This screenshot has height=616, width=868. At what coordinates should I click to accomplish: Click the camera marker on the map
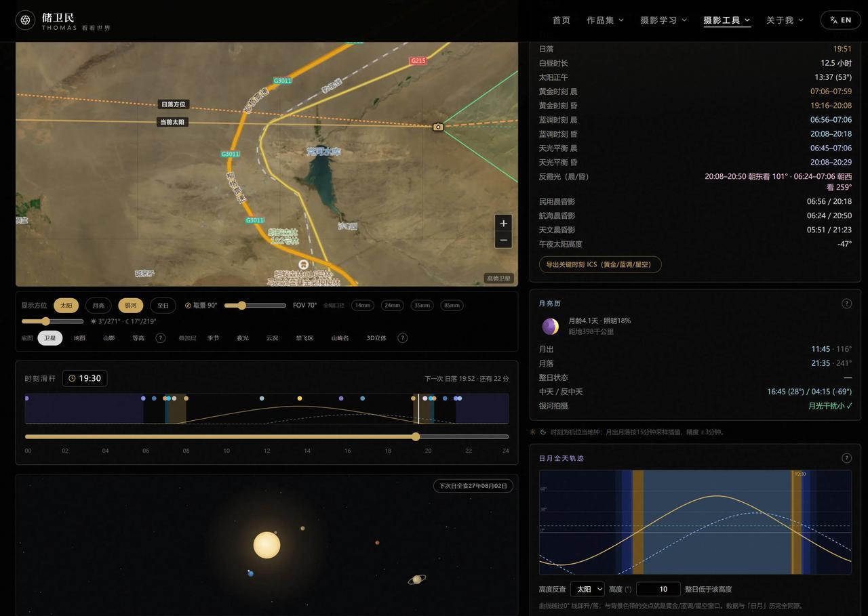click(438, 127)
